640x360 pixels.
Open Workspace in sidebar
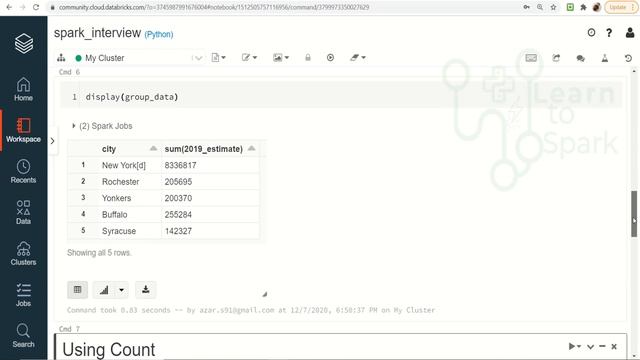click(x=23, y=130)
